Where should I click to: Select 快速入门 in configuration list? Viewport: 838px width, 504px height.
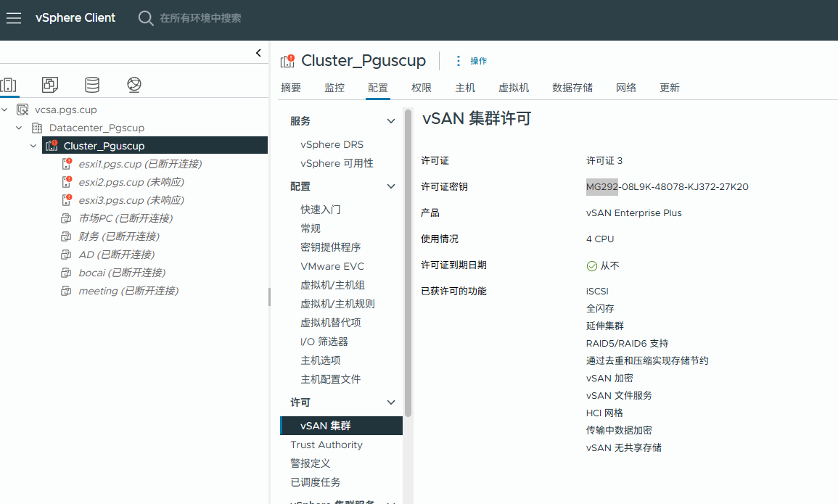tap(321, 210)
